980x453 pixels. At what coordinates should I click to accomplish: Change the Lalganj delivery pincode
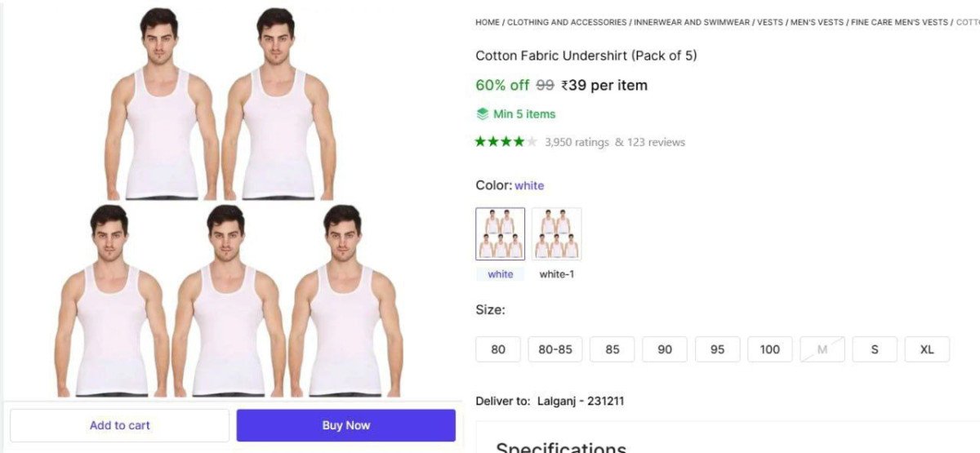tap(581, 401)
